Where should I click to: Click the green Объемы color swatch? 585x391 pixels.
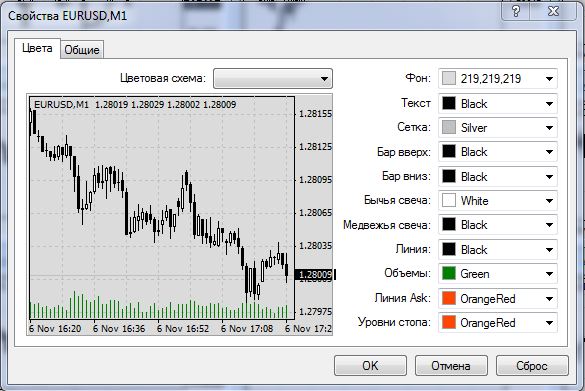(449, 273)
